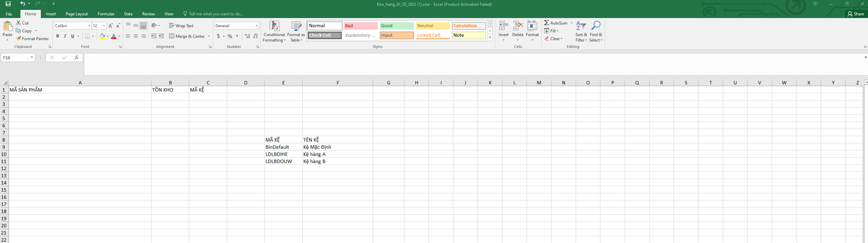This screenshot has width=868, height=243.
Task: Apply the Good cell style
Action: pos(396,26)
